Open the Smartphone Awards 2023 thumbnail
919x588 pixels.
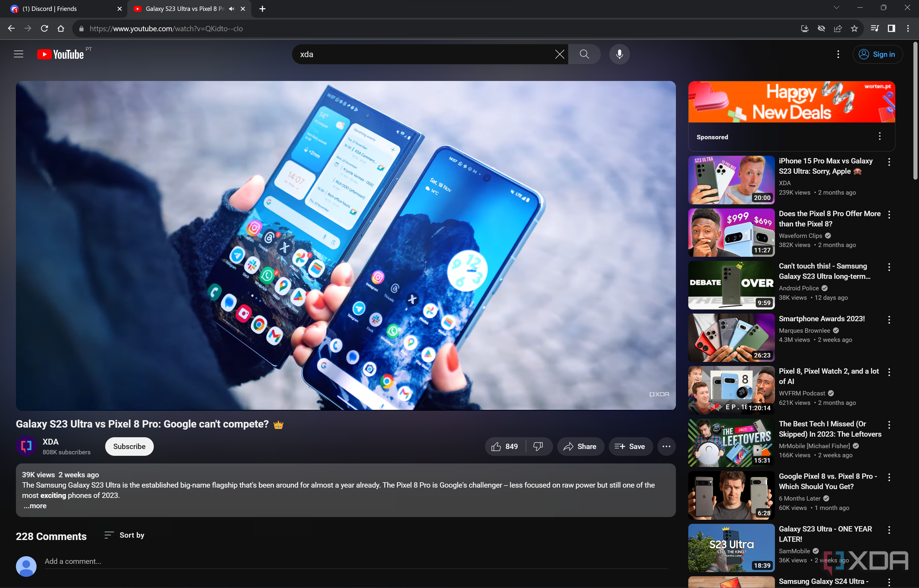pyautogui.click(x=731, y=337)
